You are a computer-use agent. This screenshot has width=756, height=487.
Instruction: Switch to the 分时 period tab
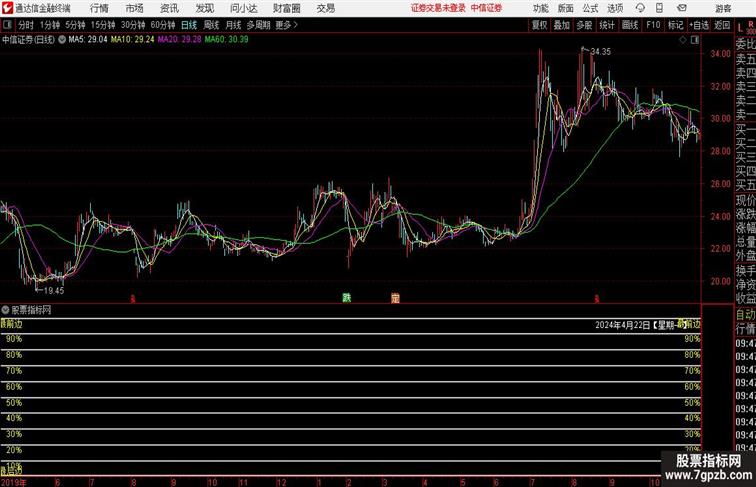click(26, 25)
